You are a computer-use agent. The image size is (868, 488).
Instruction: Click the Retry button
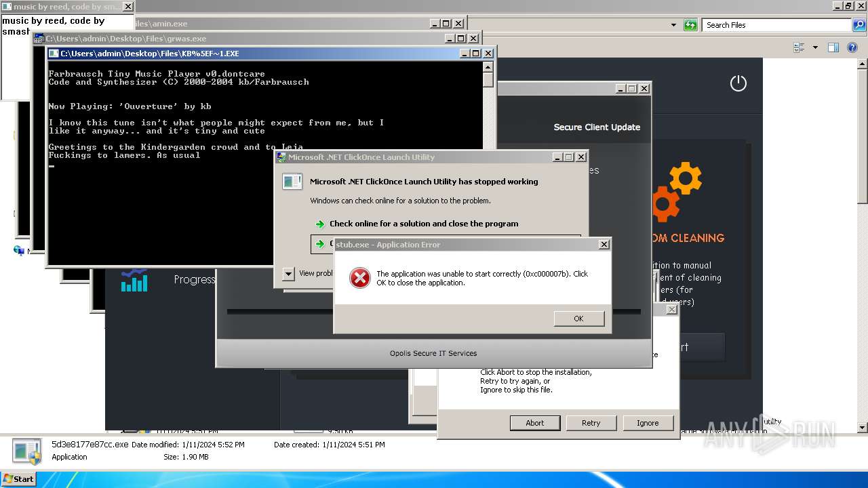(x=591, y=423)
